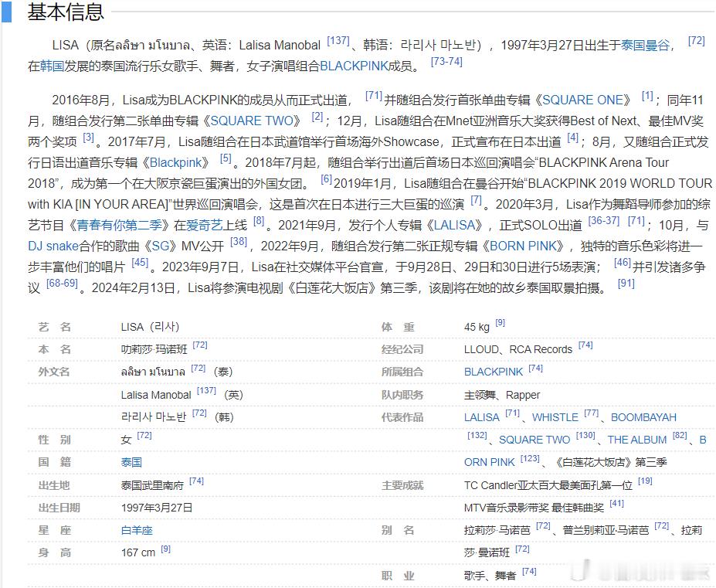This screenshot has height=588, width=716.
Task: Open LALISA album link in the paragraph
Action: coord(454,226)
